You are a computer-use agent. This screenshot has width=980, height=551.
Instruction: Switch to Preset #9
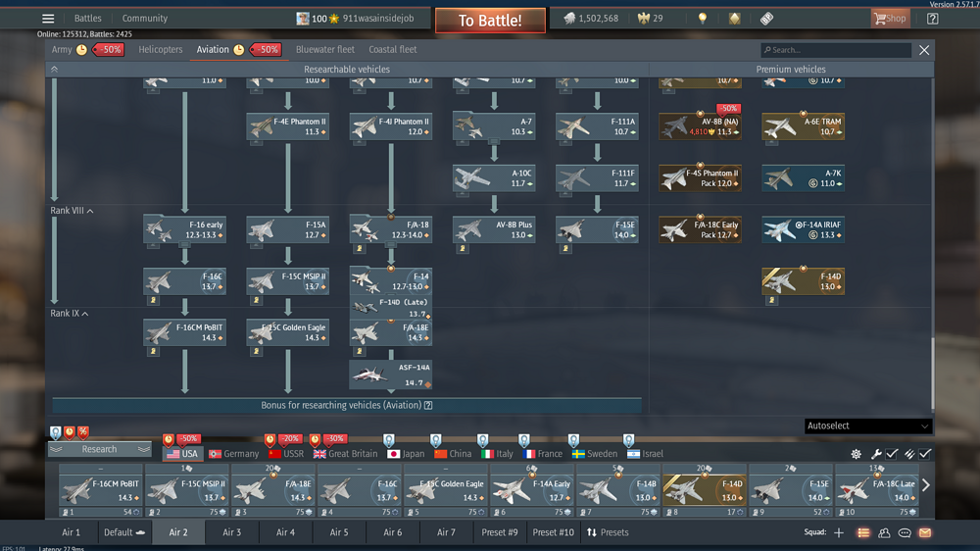500,533
